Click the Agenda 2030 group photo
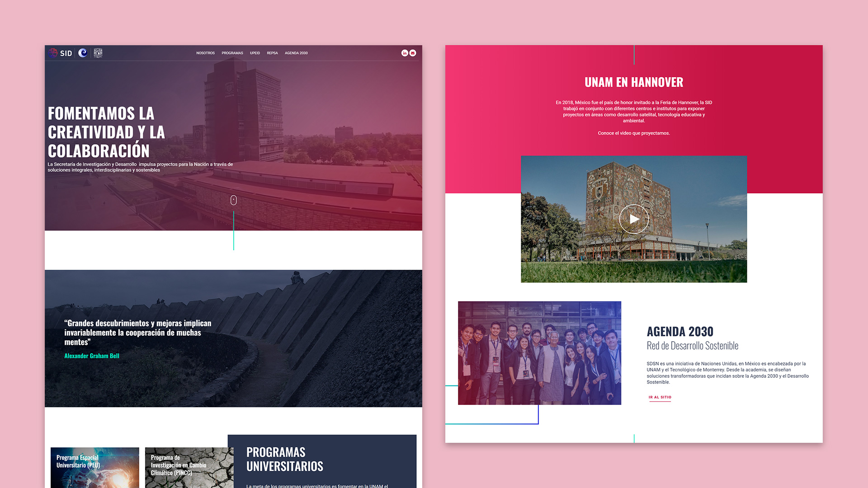The width and height of the screenshot is (868, 488). [539, 353]
